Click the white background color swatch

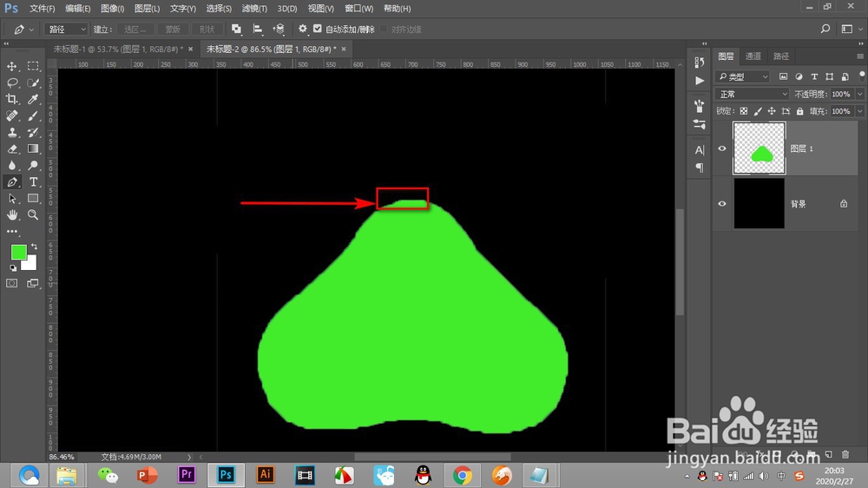coord(30,264)
